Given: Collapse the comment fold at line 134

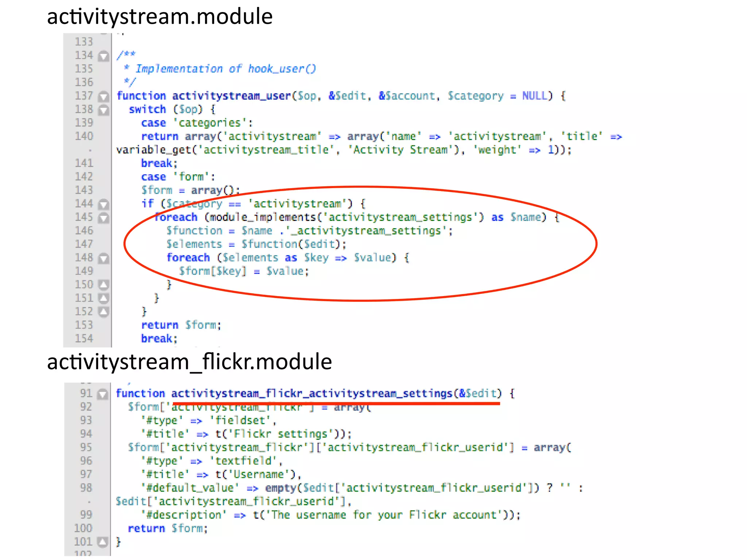Looking at the screenshot, I should tap(104, 56).
